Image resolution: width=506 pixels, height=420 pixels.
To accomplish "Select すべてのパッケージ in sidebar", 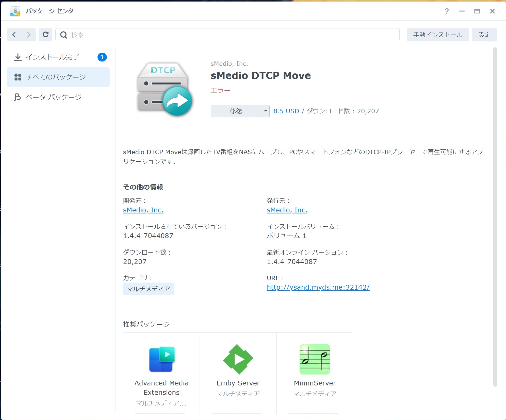I will tap(56, 77).
